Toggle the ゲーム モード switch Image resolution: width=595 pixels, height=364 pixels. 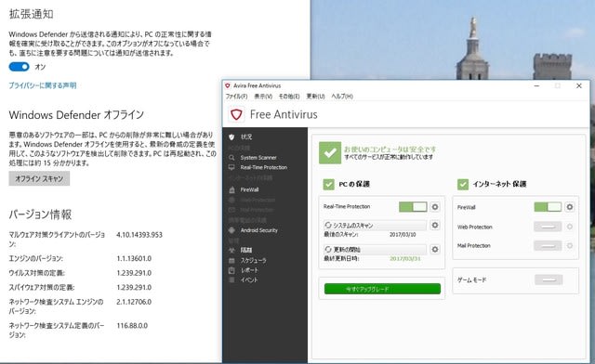coord(549,279)
